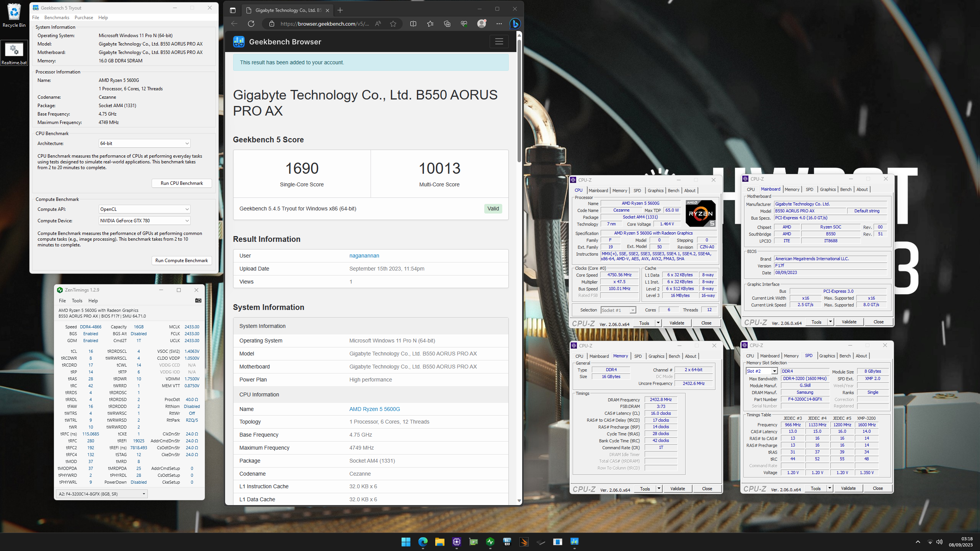
Task: Click Run CPU Benchmark button
Action: [x=182, y=183]
